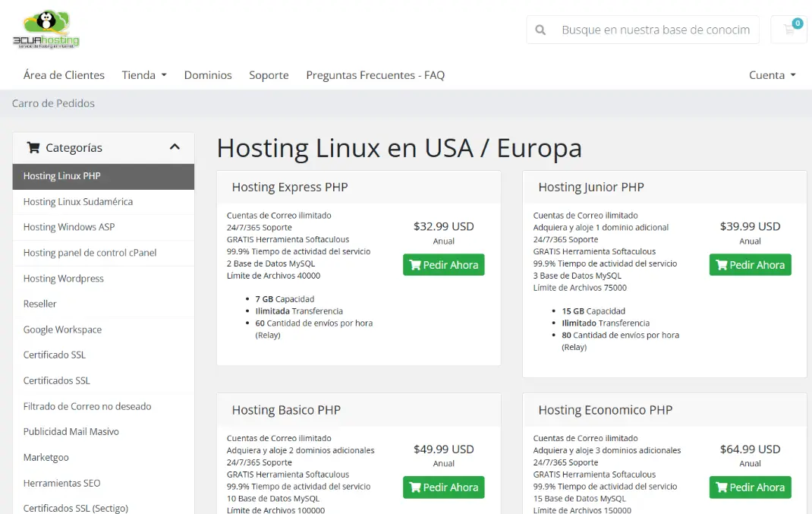Screen dimensions: 812x514
Task: Click the Hosting Basico PHP title
Action: coord(286,410)
